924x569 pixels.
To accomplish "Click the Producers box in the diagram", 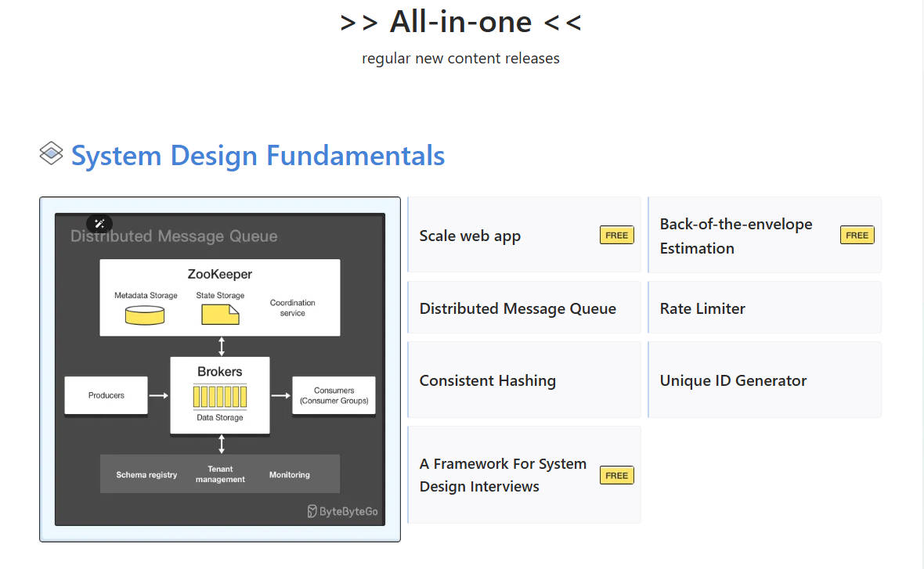I will tap(106, 395).
